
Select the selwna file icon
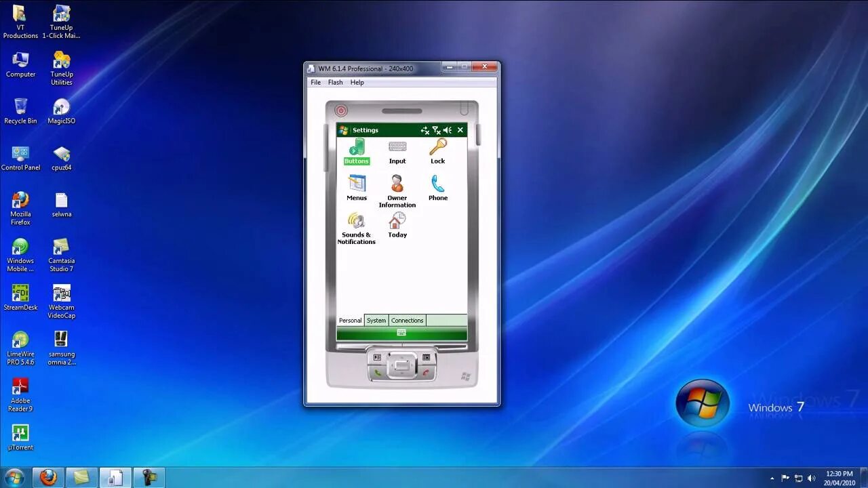pos(62,205)
